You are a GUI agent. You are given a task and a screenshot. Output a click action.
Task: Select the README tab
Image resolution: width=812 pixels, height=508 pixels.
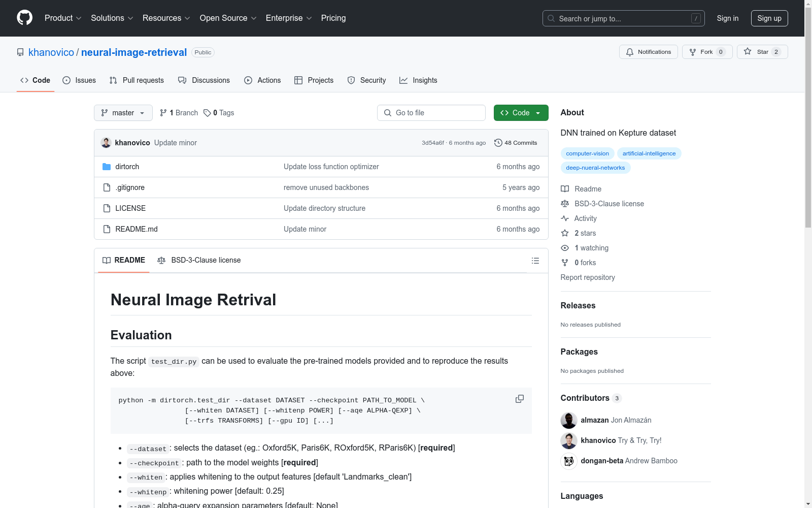[124, 260]
